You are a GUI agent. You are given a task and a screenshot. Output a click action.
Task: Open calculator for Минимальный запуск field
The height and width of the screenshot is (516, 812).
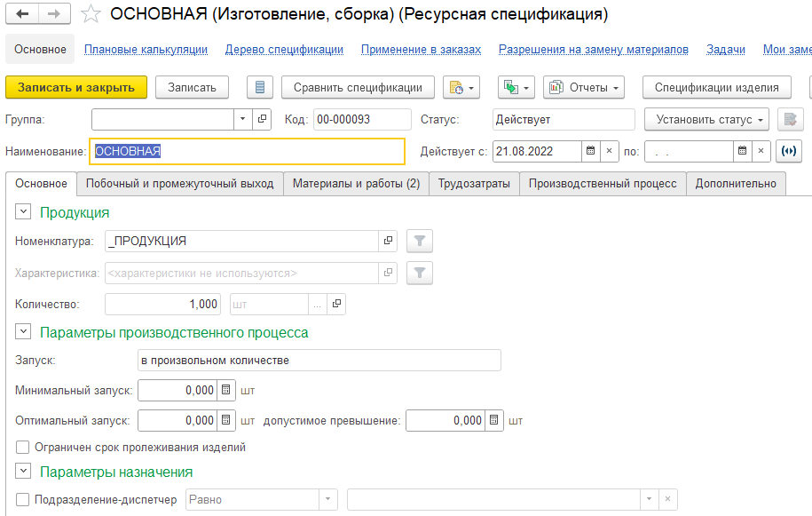[225, 390]
